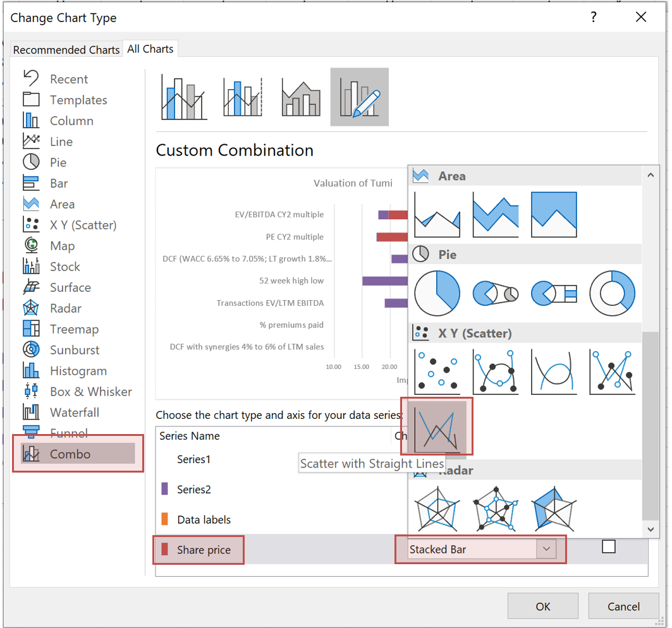
Task: Switch to the Recommended Charts tab
Action: (66, 50)
